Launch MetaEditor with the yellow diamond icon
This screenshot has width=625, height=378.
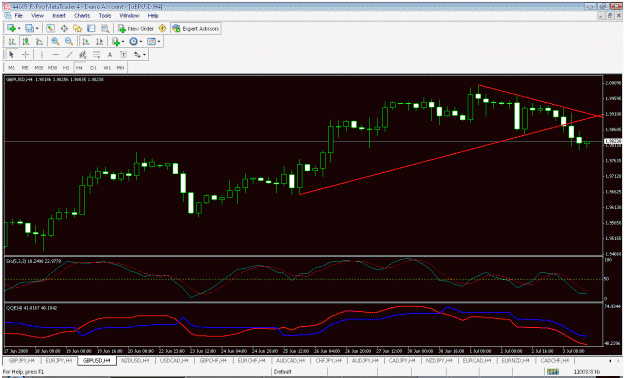tap(162, 28)
